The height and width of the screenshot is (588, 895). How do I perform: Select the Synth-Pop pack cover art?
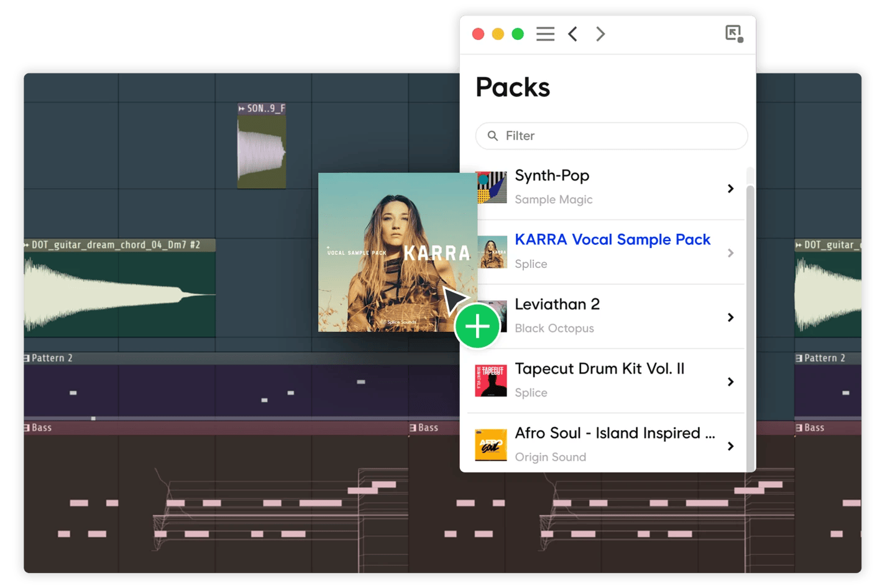(x=491, y=188)
